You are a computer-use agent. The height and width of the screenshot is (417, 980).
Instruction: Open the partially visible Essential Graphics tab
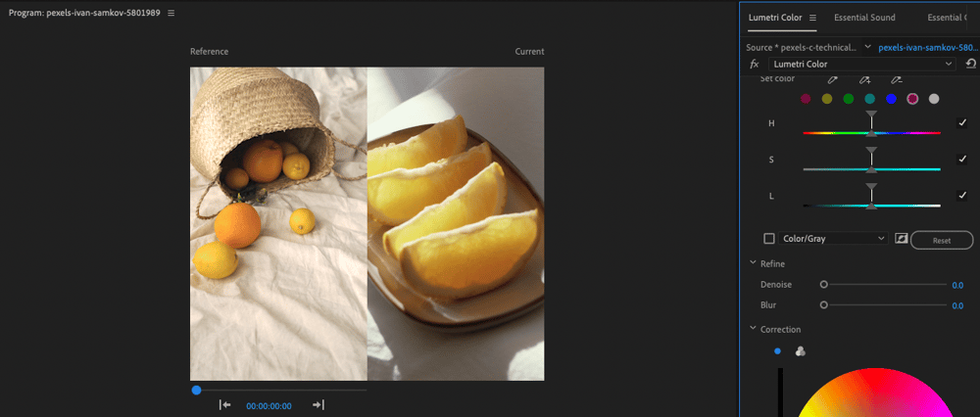947,18
